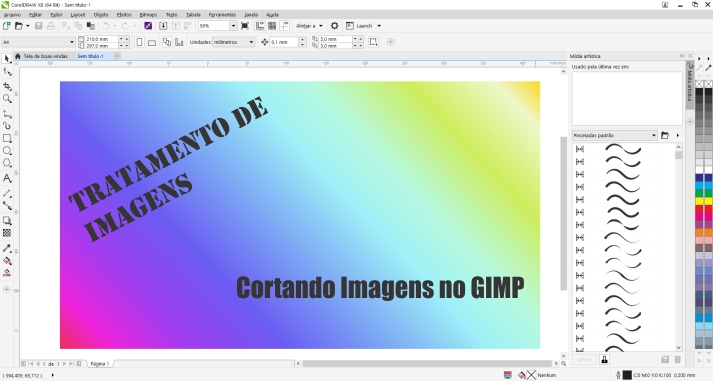Click the disabled Aplicar button

[584, 360]
